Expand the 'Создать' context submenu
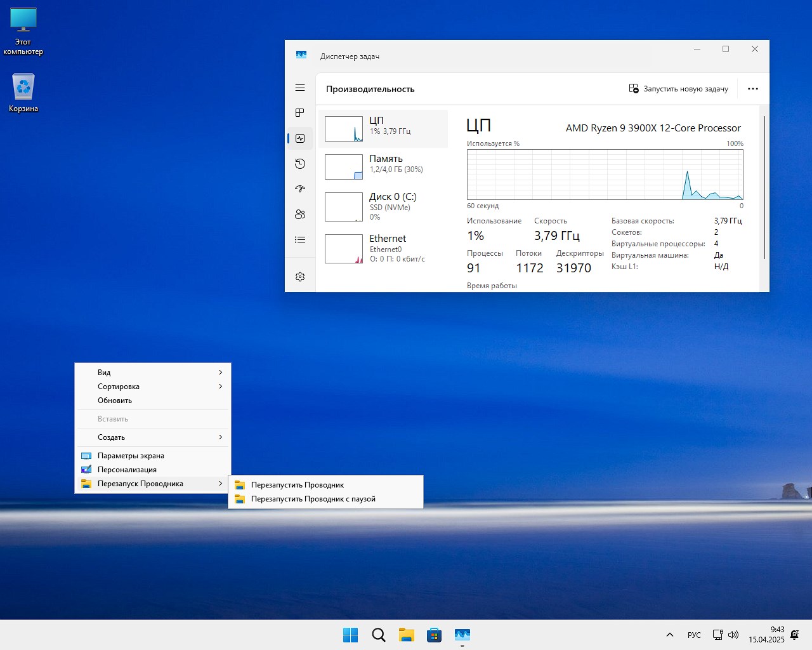Viewport: 812px width, 650px height. (x=152, y=437)
